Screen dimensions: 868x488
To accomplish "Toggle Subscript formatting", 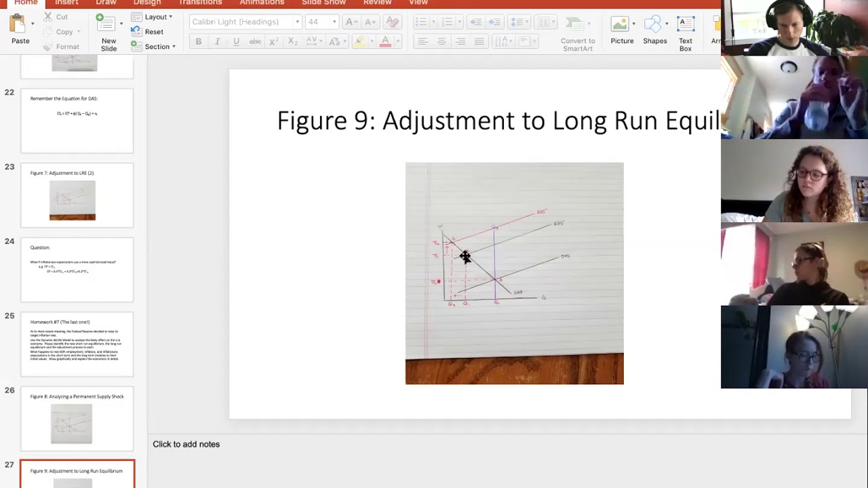I will tap(292, 42).
